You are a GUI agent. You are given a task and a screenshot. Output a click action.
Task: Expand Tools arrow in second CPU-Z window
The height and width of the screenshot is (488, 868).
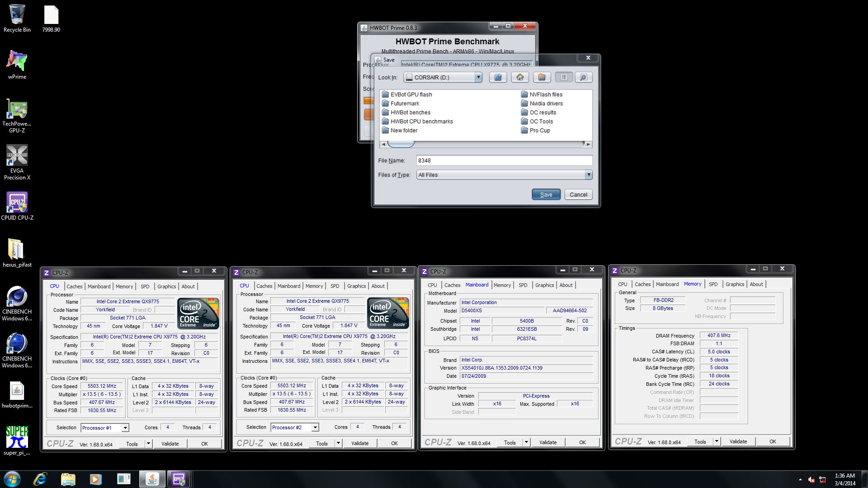(x=338, y=443)
